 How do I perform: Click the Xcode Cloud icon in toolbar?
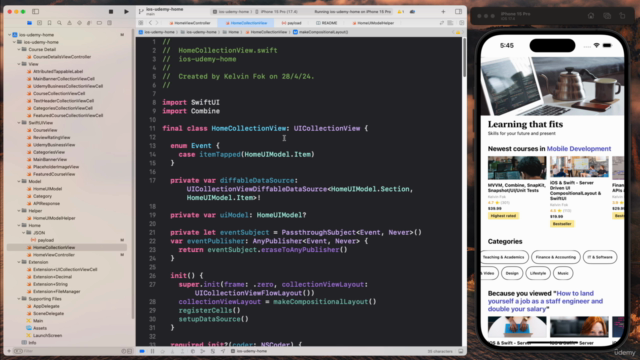pos(412,12)
